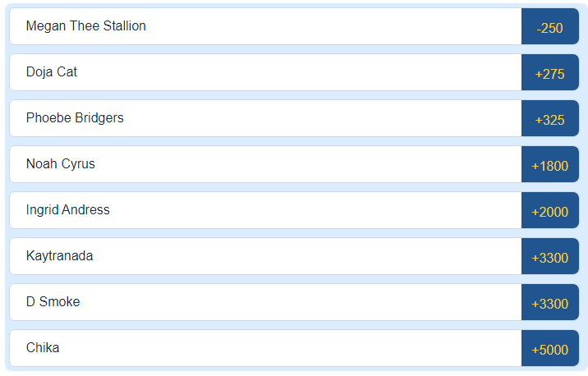The image size is (588, 376).
Task: Click the Kaytranada name text
Action: point(59,256)
